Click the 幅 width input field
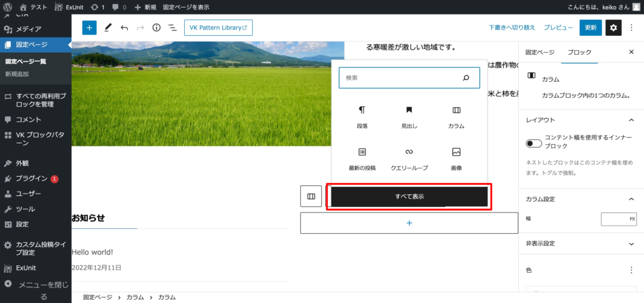Viewport: 644px width, 303px height. (614, 219)
